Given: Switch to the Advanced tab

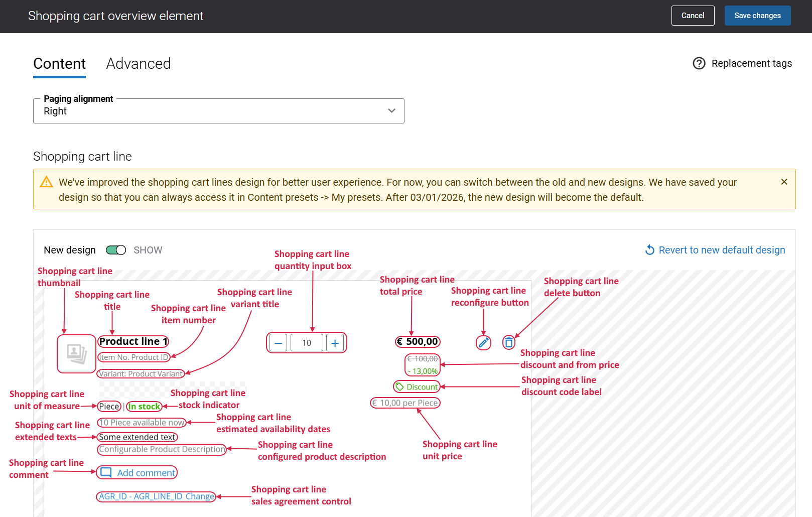Looking at the screenshot, I should 139,64.
